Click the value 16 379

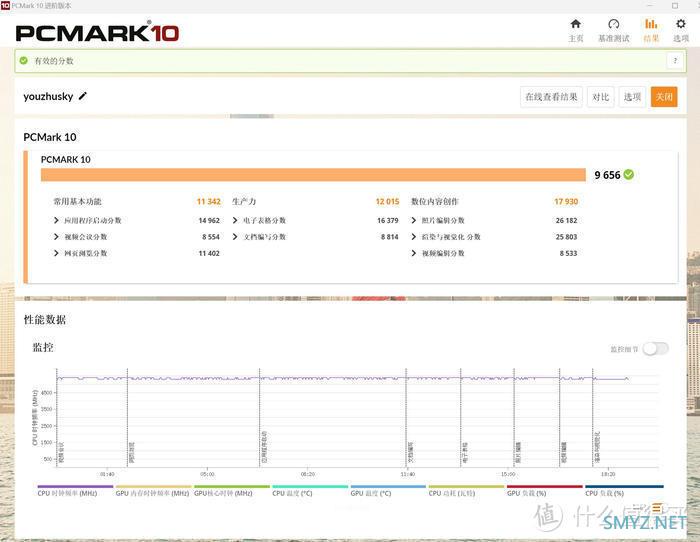pos(388,221)
